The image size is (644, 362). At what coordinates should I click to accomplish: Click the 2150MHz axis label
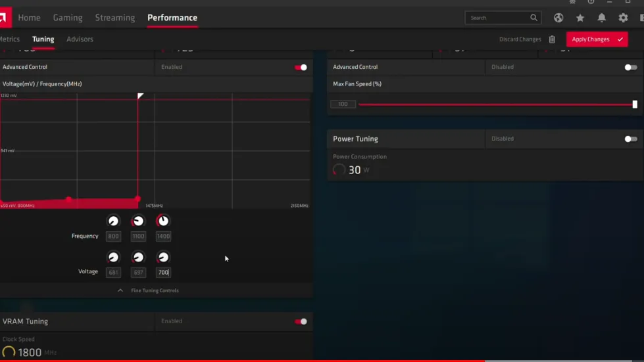click(299, 206)
